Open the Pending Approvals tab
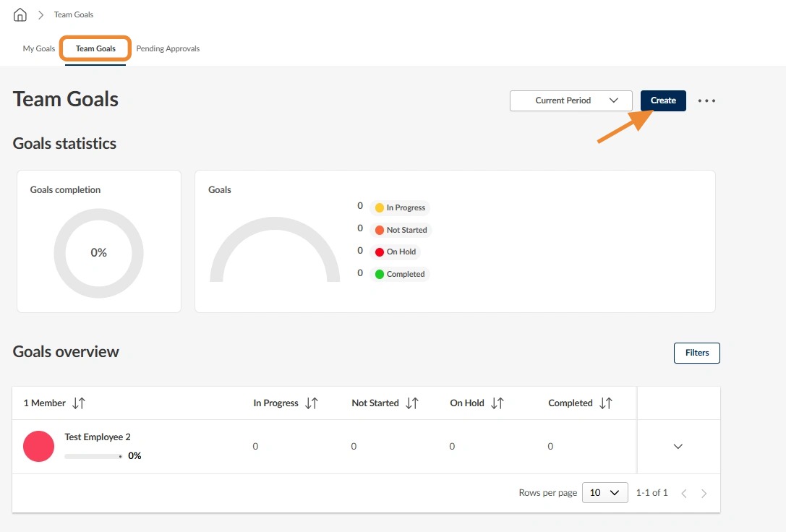Image resolution: width=786 pixels, height=532 pixels. 168,48
